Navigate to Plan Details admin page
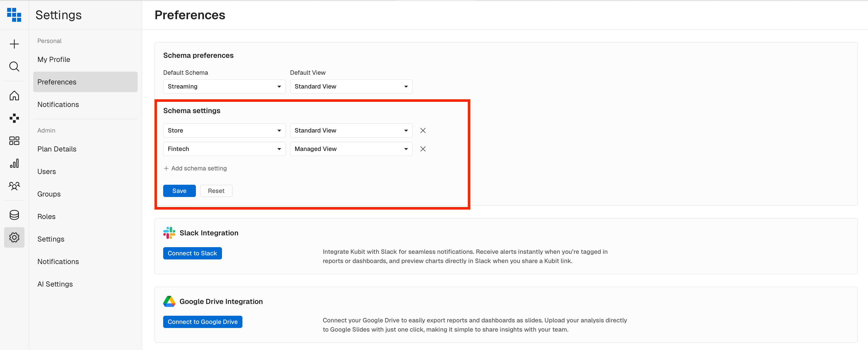The image size is (868, 350). click(x=57, y=149)
